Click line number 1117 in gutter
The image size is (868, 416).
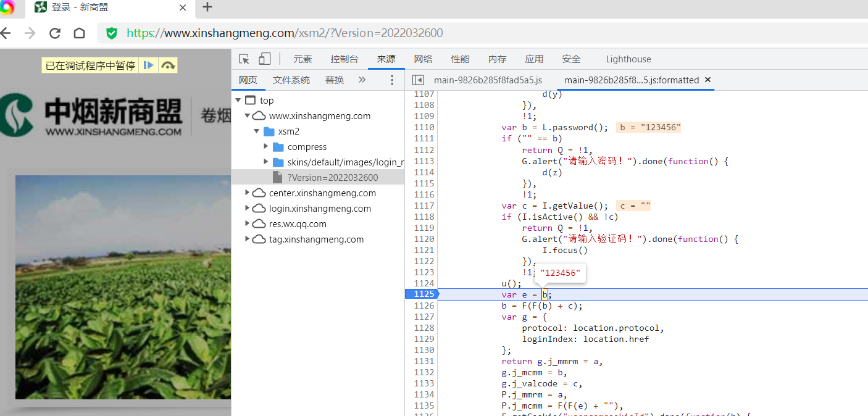click(424, 206)
